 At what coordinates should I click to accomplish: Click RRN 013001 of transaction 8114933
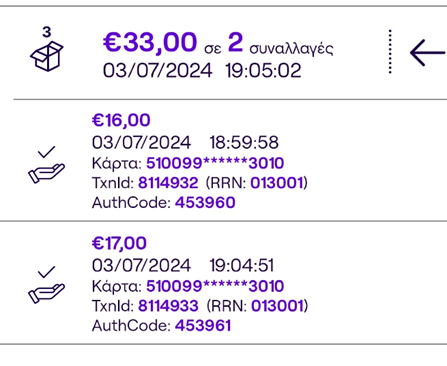(278, 306)
